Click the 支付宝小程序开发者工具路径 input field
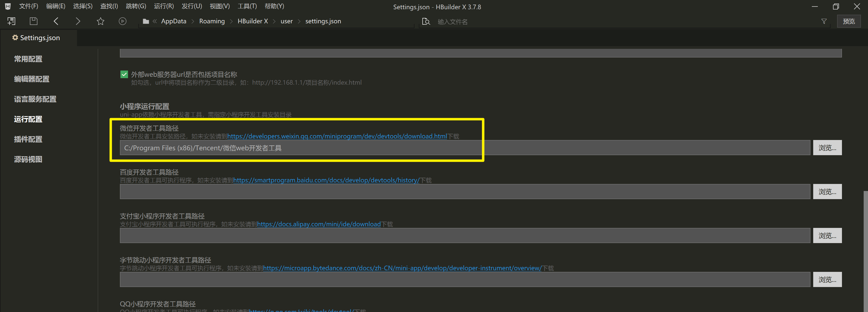This screenshot has height=312, width=868. click(465, 235)
